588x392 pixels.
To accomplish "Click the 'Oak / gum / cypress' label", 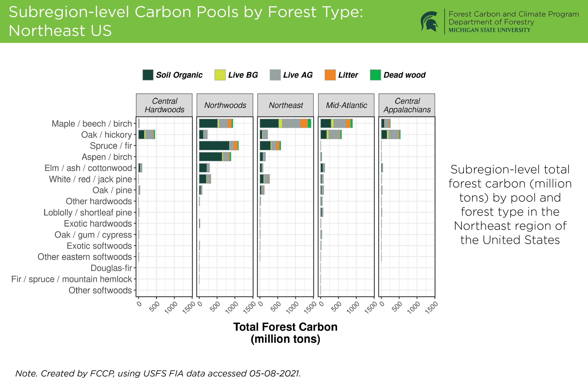I will 93,235.
